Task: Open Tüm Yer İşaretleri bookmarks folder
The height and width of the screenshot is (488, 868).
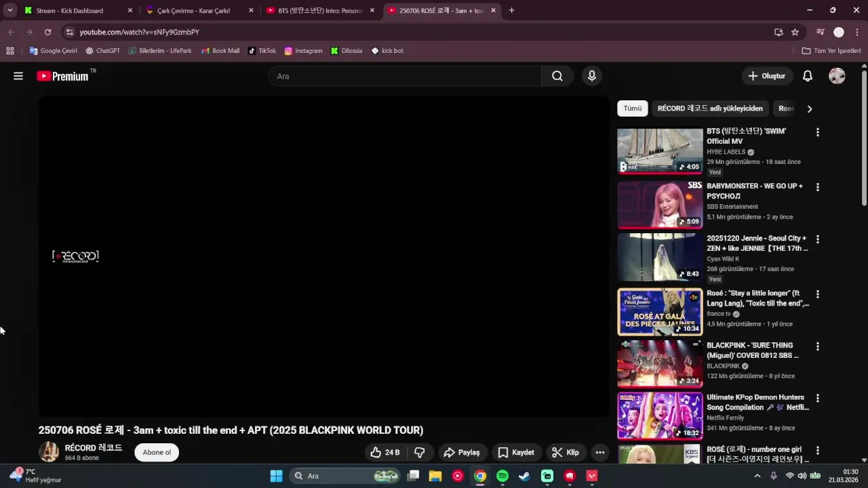Action: click(831, 51)
